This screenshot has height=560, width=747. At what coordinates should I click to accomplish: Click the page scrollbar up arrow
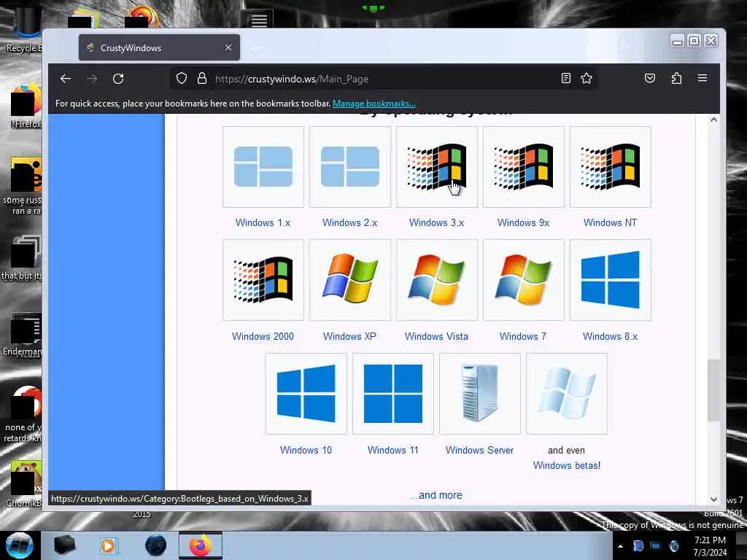click(713, 120)
